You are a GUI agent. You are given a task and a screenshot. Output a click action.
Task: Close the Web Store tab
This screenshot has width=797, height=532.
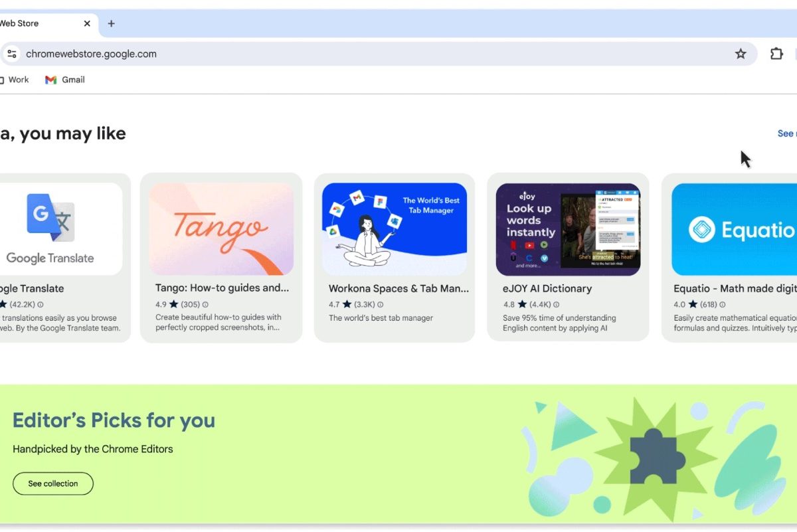tap(87, 23)
